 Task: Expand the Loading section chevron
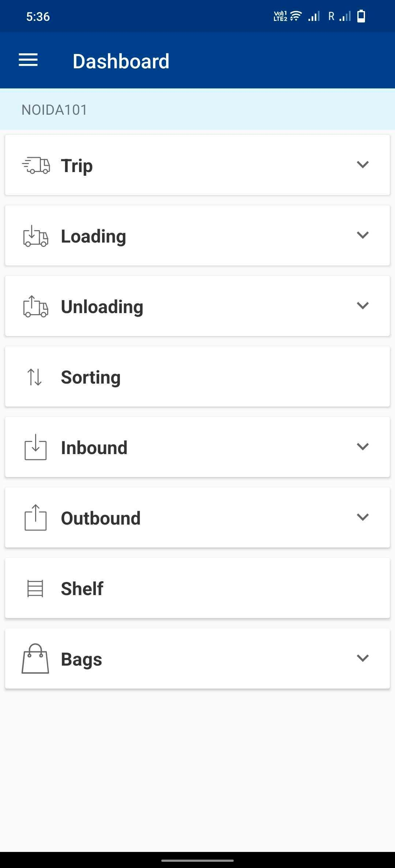pyautogui.click(x=362, y=235)
